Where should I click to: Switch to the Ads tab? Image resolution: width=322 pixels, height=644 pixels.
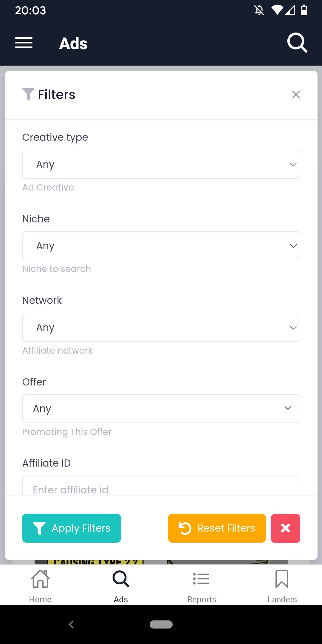tap(121, 586)
